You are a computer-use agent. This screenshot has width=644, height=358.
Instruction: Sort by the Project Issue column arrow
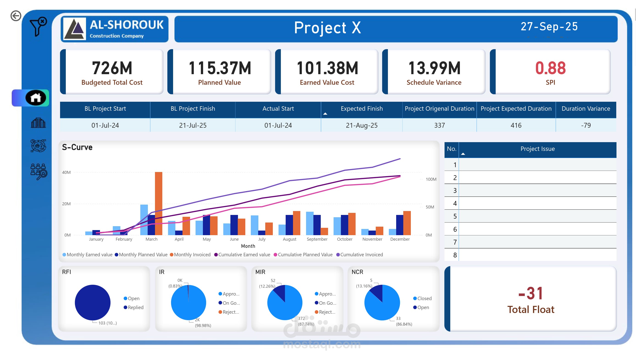(463, 154)
